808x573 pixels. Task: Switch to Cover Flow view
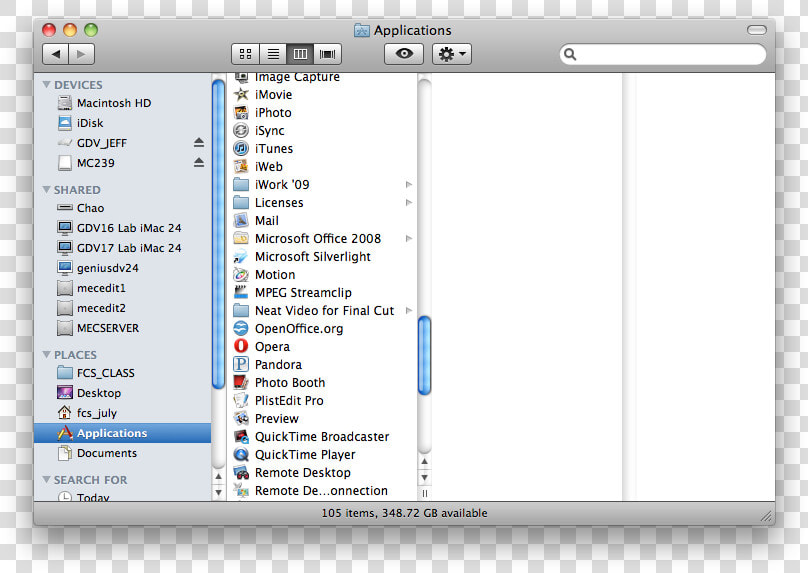pyautogui.click(x=328, y=54)
